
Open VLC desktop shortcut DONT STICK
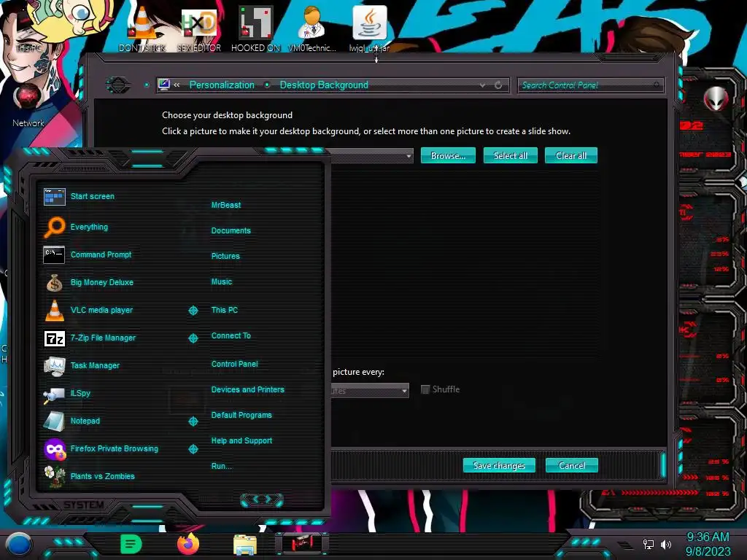click(142, 29)
